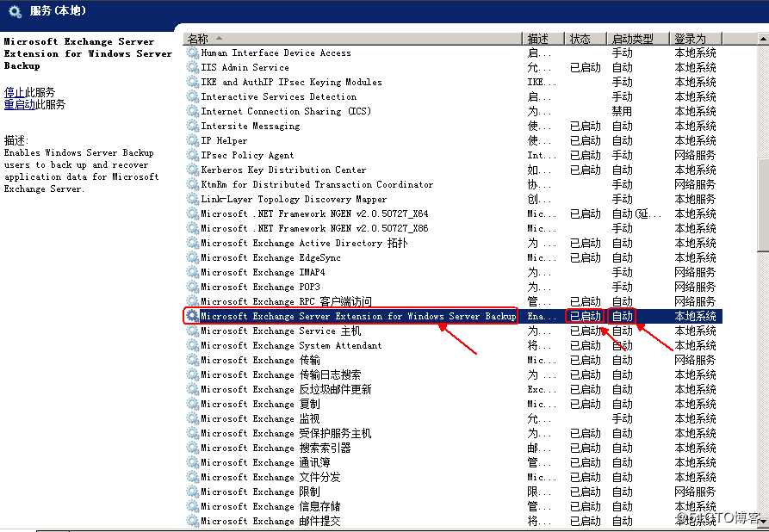The height and width of the screenshot is (532, 769).
Task: Click the scrollbar up arrow
Action: 763,39
